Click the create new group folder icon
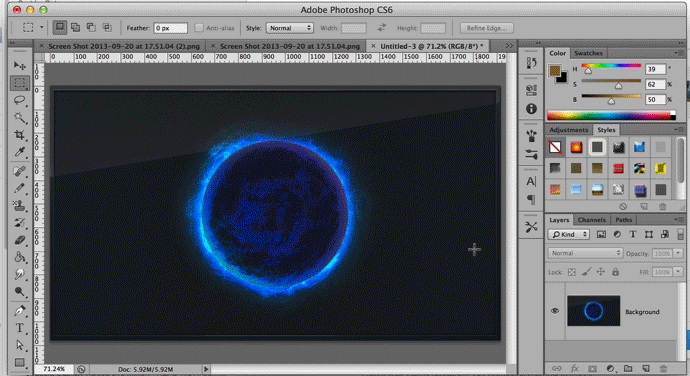690x376 pixels. 628,369
